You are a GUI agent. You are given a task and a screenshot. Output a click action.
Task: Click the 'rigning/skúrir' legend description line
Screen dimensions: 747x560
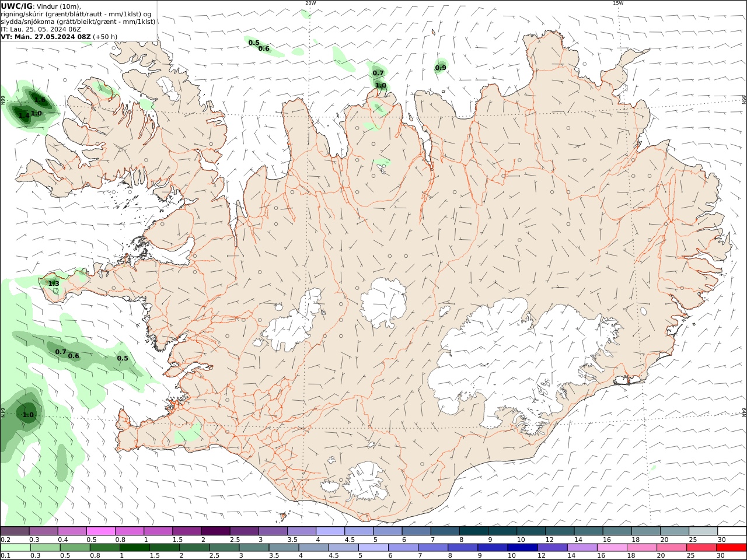coord(76,14)
